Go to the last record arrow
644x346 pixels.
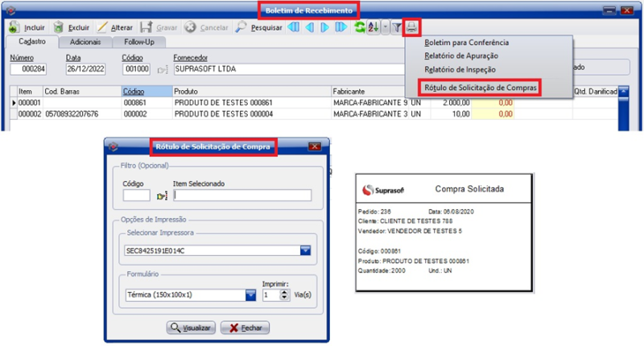[x=341, y=27]
